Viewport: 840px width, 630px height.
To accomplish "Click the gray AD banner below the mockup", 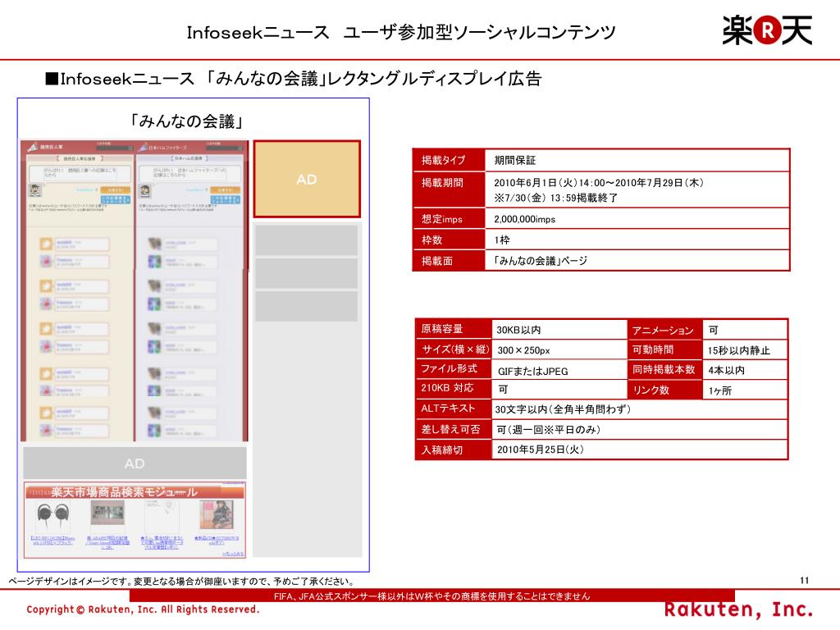I will click(x=135, y=463).
